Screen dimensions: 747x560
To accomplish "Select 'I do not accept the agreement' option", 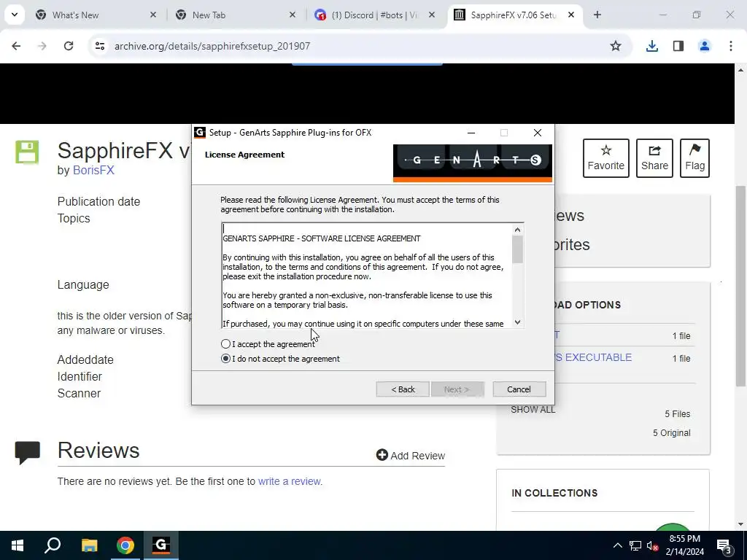I will [226, 359].
